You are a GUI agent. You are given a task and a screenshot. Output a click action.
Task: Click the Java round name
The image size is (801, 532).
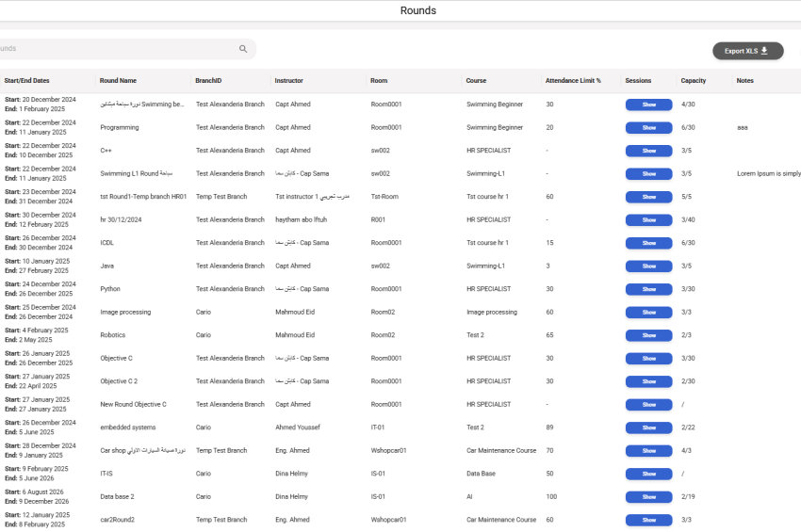click(x=107, y=266)
